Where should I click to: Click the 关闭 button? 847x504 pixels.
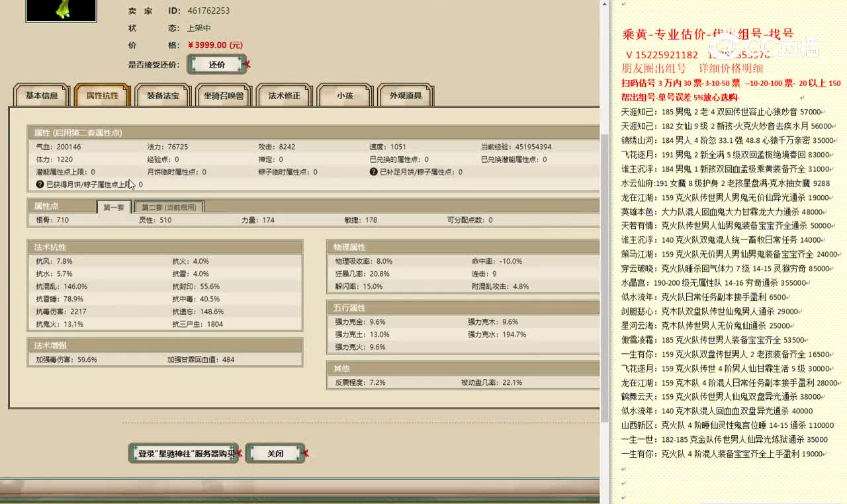(x=275, y=454)
